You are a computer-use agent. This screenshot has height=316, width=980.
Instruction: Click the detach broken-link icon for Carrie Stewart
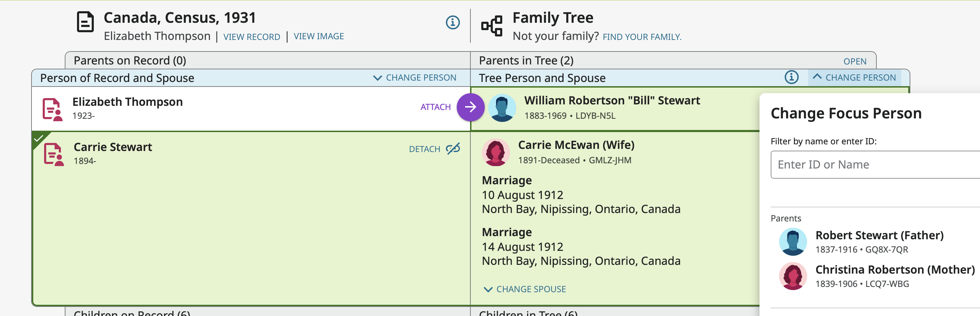[x=453, y=149]
